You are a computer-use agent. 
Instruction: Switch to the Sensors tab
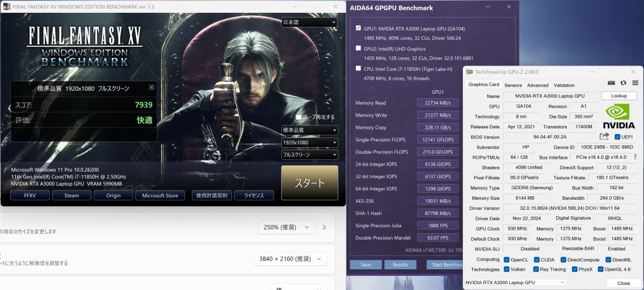pos(513,85)
